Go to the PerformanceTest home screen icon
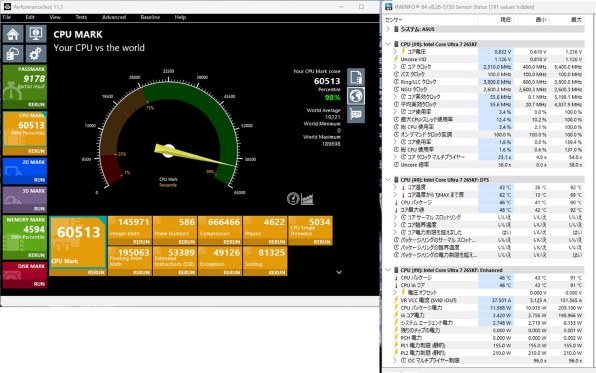Viewport: 596px width, 373px height. coord(13,34)
